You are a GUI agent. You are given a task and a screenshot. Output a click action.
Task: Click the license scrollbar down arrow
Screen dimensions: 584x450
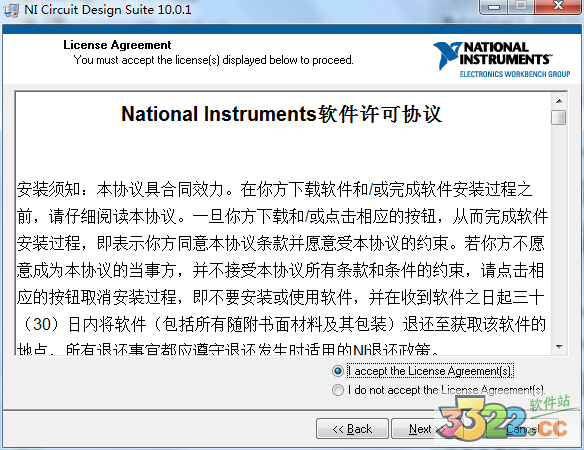(x=559, y=347)
